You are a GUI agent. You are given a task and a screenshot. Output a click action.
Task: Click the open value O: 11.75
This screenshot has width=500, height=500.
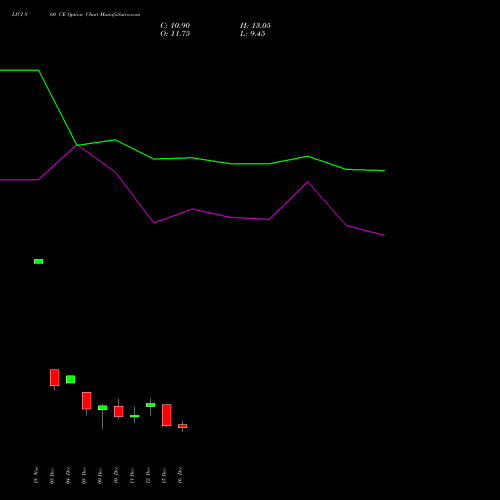[x=175, y=34]
